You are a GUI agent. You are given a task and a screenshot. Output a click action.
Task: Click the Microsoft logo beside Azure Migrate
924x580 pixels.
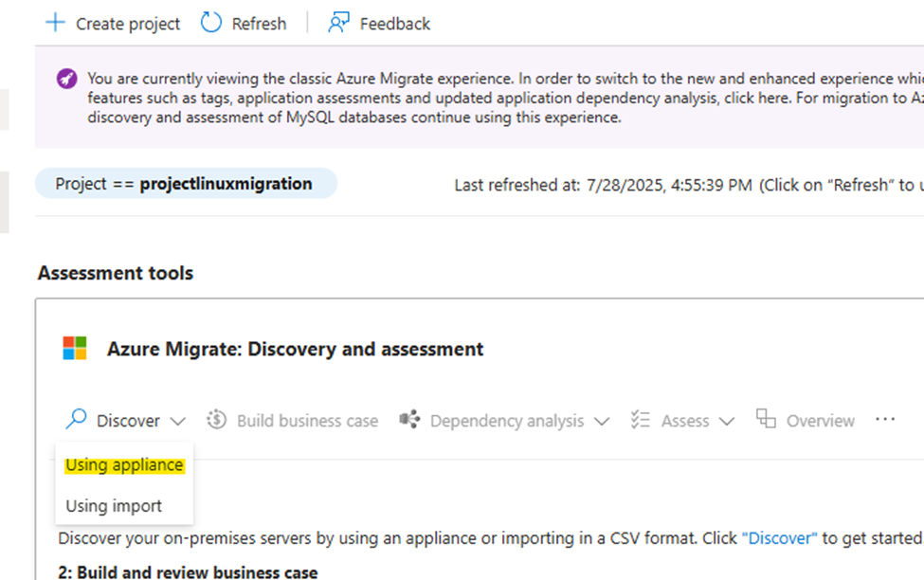click(75, 349)
